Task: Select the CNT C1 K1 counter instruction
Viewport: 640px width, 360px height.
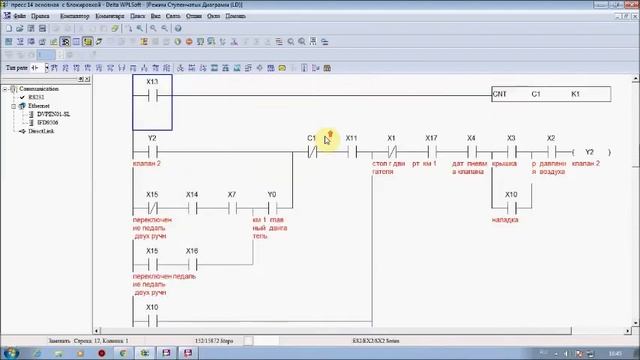Action: tap(551, 94)
